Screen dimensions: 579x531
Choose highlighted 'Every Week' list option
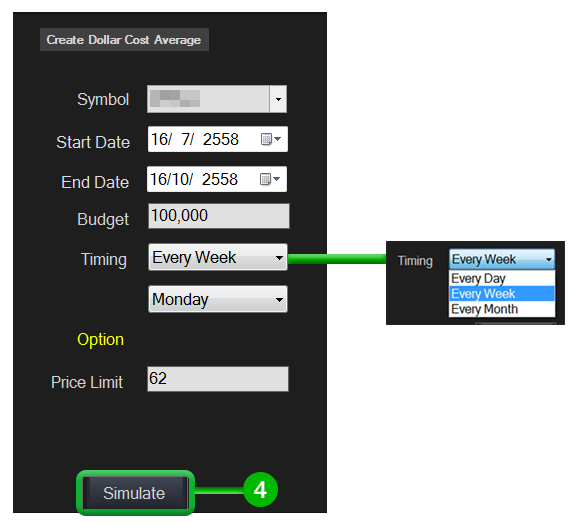tap(502, 294)
